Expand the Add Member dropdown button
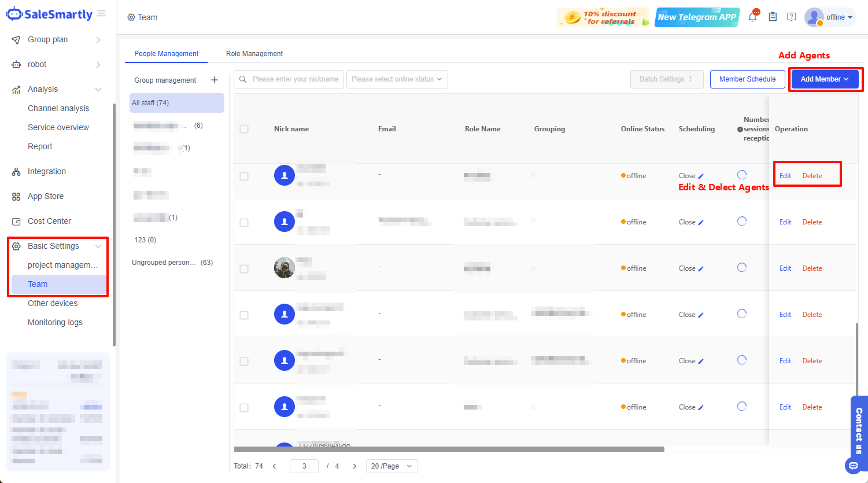Viewport: 868px width, 483px height. [825, 79]
